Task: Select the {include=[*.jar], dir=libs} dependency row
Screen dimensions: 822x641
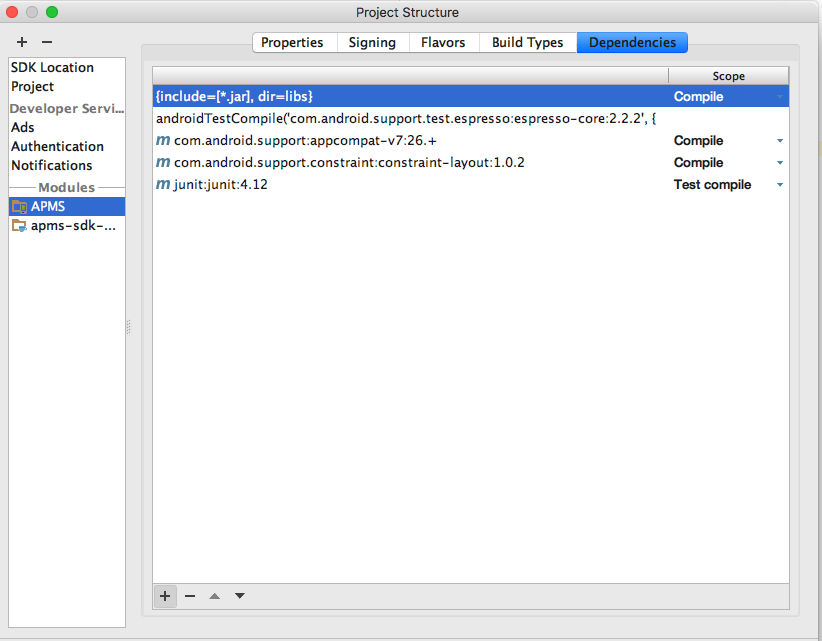Action: [x=471, y=96]
